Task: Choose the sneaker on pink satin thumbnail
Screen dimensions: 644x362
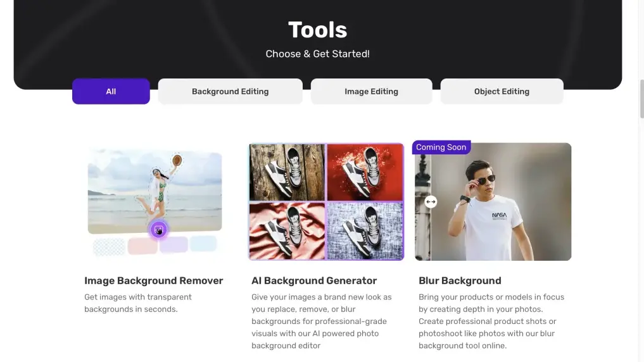Action: click(x=287, y=230)
